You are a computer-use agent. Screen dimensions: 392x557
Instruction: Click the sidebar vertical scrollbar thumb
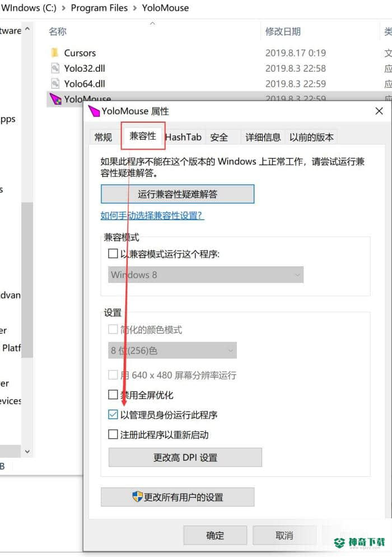27,280
